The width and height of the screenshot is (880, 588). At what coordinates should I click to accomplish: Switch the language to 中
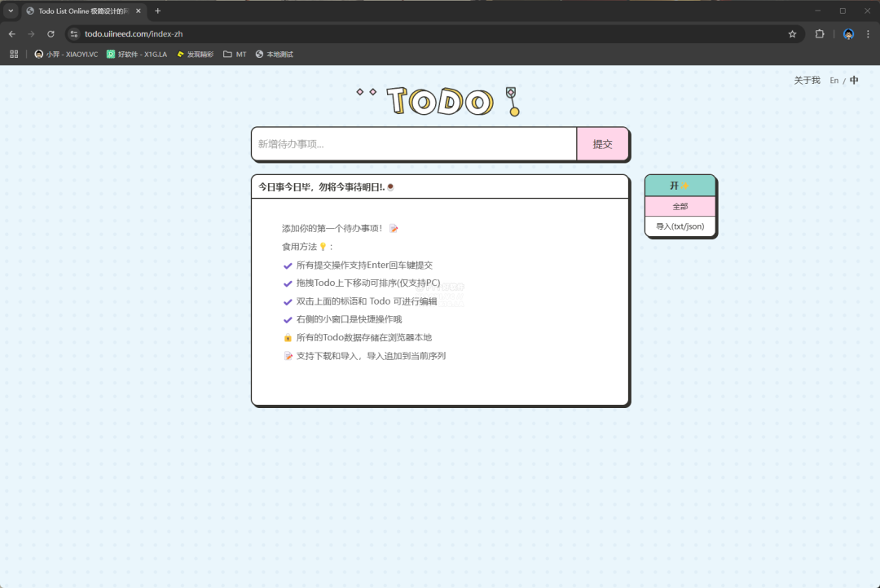pyautogui.click(x=854, y=81)
